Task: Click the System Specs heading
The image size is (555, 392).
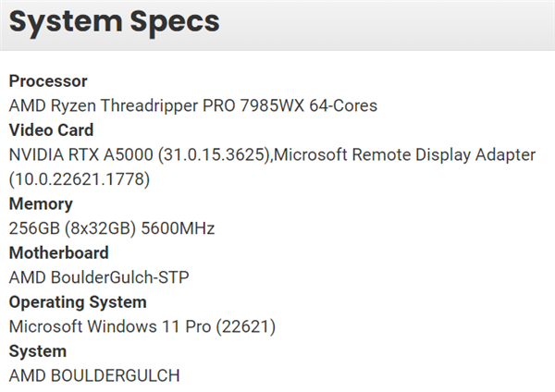Action: pos(115,22)
